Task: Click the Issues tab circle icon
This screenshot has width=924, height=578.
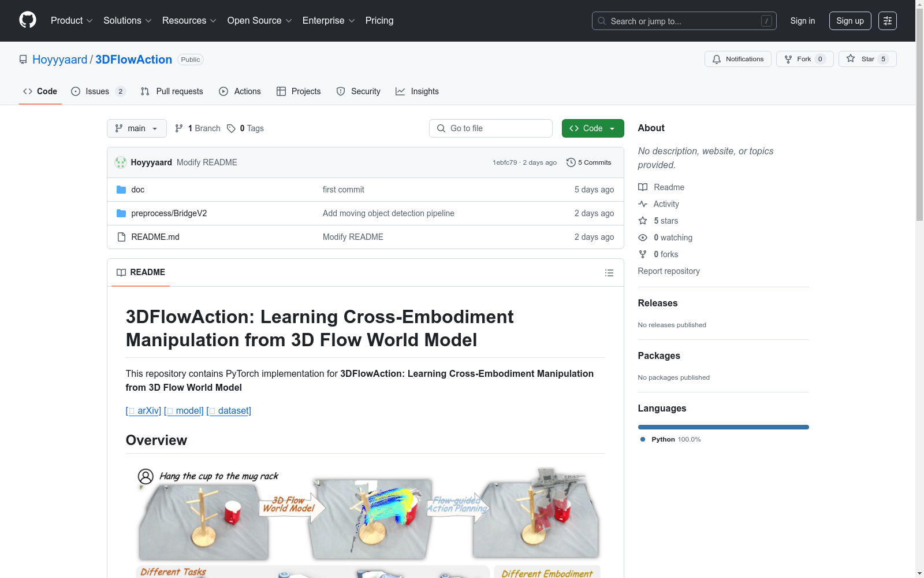Action: pos(76,91)
